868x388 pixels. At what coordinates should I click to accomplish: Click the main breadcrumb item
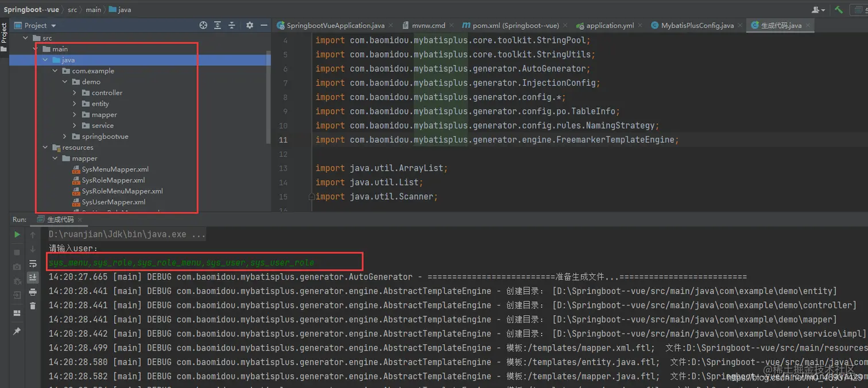pyautogui.click(x=93, y=10)
